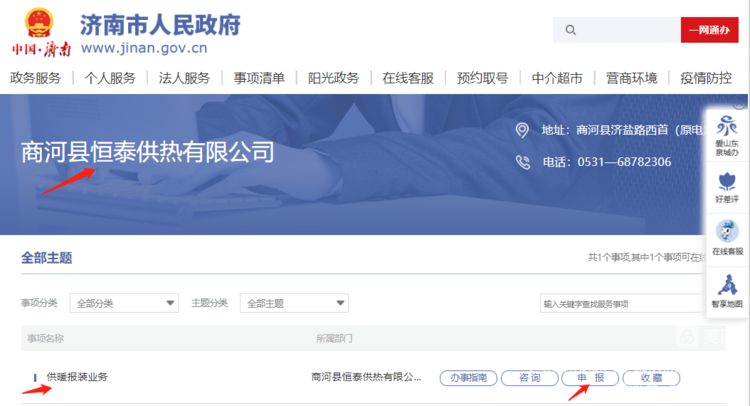Click the 济南市人民政府 site title

point(160,25)
